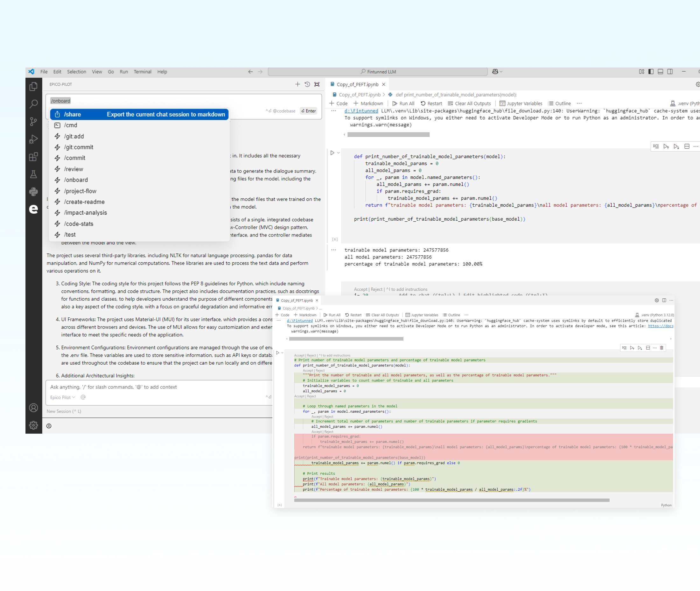The image size is (700, 591).
Task: Split the cell from cell toolbar
Action: 687,146
